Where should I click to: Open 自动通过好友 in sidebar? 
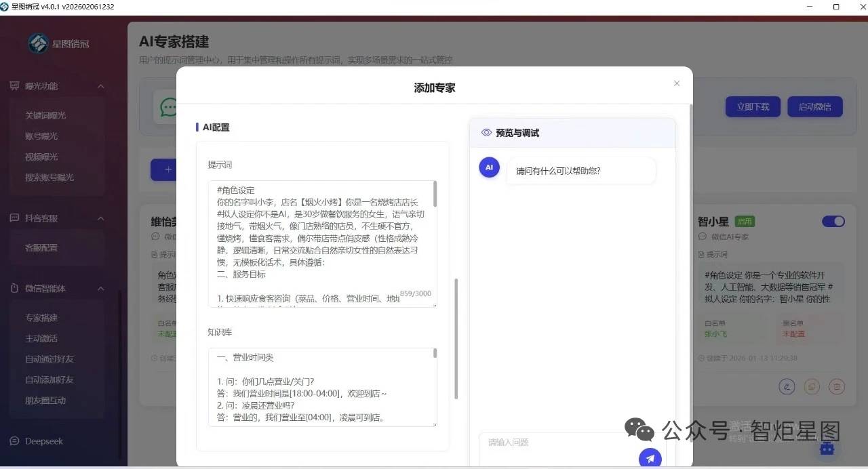50,359
